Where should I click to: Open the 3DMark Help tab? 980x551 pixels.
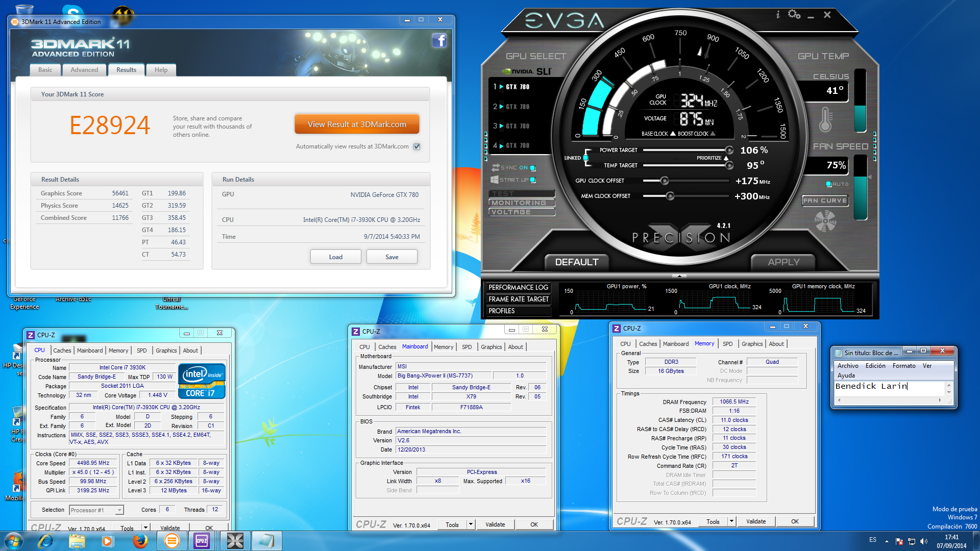tap(161, 70)
